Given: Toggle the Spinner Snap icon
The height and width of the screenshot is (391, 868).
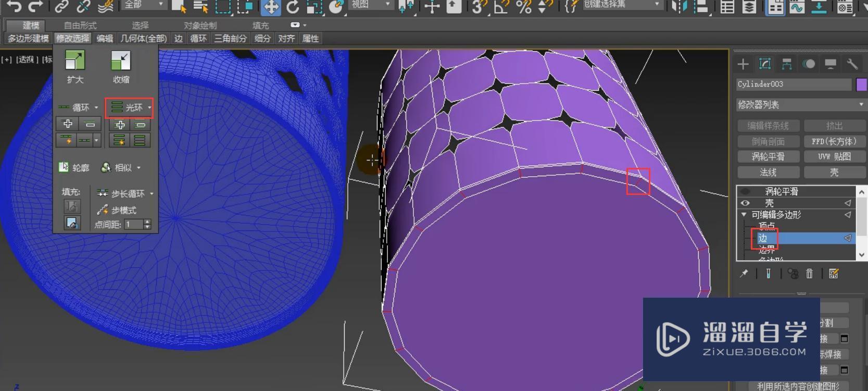Looking at the screenshot, I should (545, 6).
